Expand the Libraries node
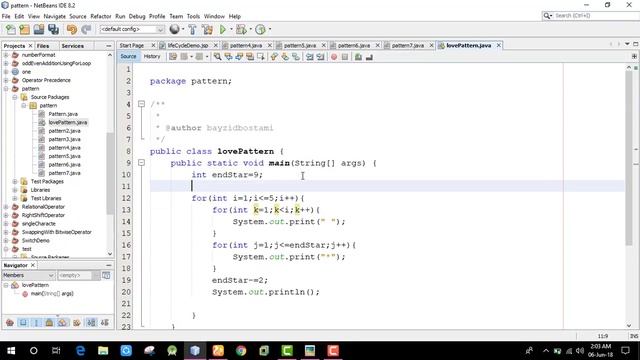This screenshot has width=640, height=360. tap(15, 190)
